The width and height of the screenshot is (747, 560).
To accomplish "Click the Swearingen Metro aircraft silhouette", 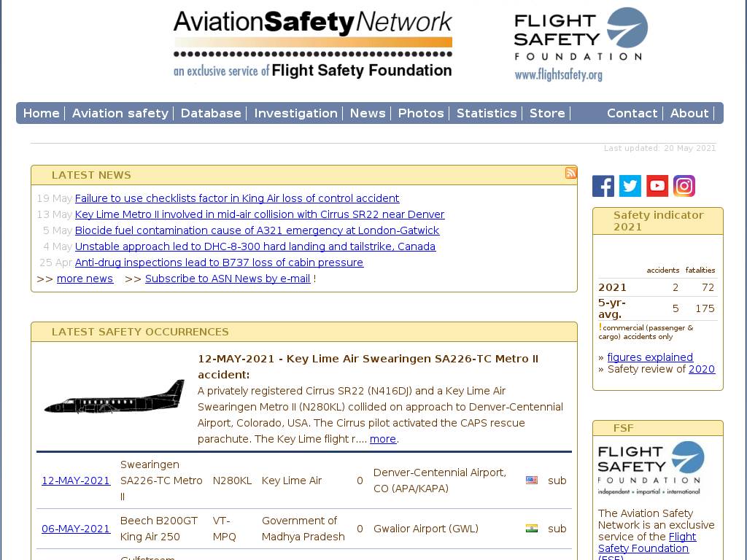I will (115, 399).
